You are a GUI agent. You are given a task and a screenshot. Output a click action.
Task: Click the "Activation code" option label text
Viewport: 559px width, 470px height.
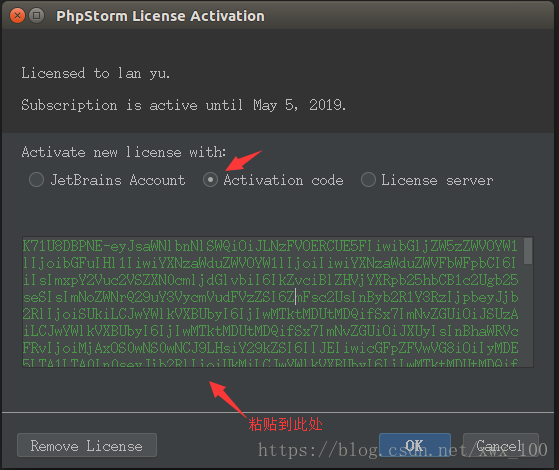point(283,180)
